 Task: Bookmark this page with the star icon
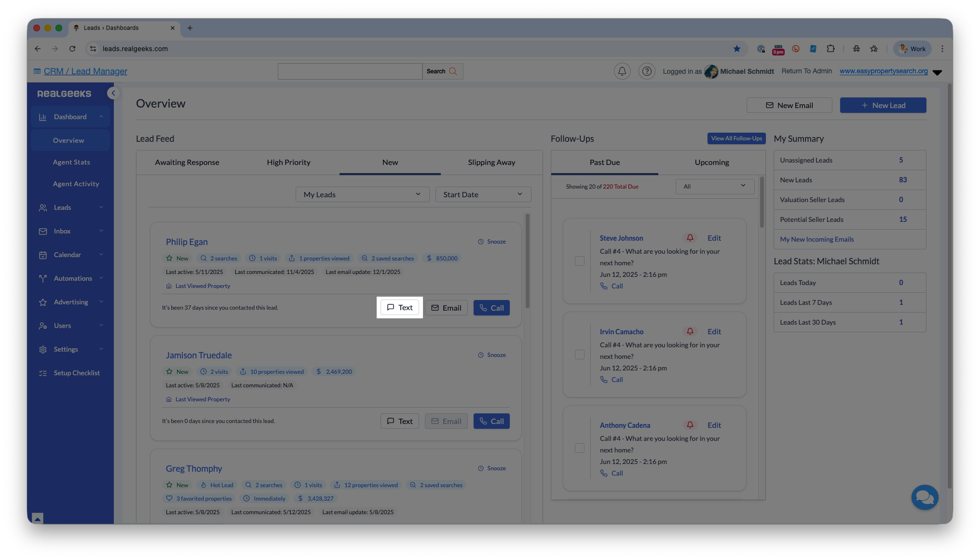click(736, 49)
